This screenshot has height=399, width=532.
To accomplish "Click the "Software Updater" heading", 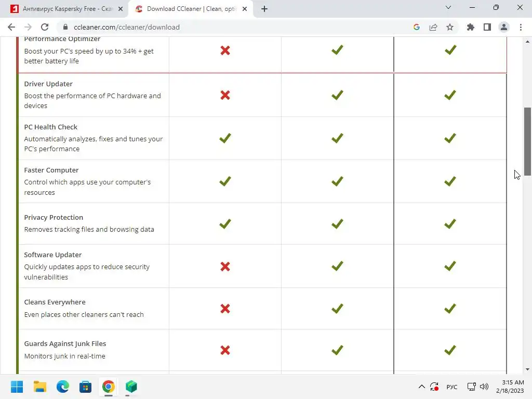I will pyautogui.click(x=52, y=255).
